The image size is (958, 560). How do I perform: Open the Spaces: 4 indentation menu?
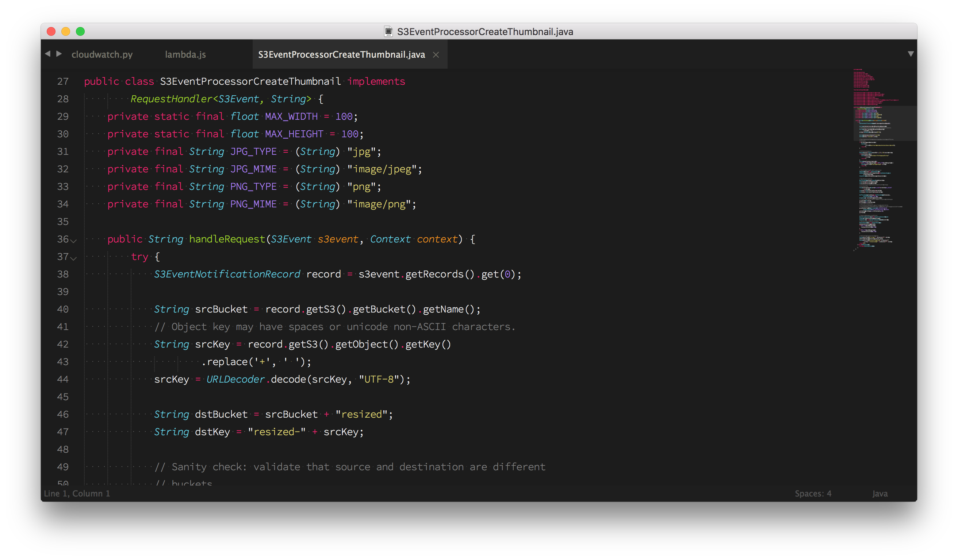[813, 494]
